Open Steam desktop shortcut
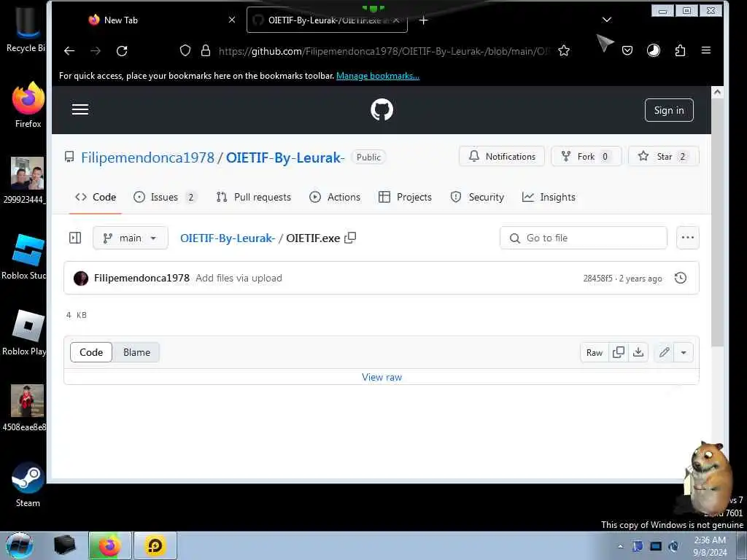Viewport: 747px width, 560px height. click(x=28, y=484)
